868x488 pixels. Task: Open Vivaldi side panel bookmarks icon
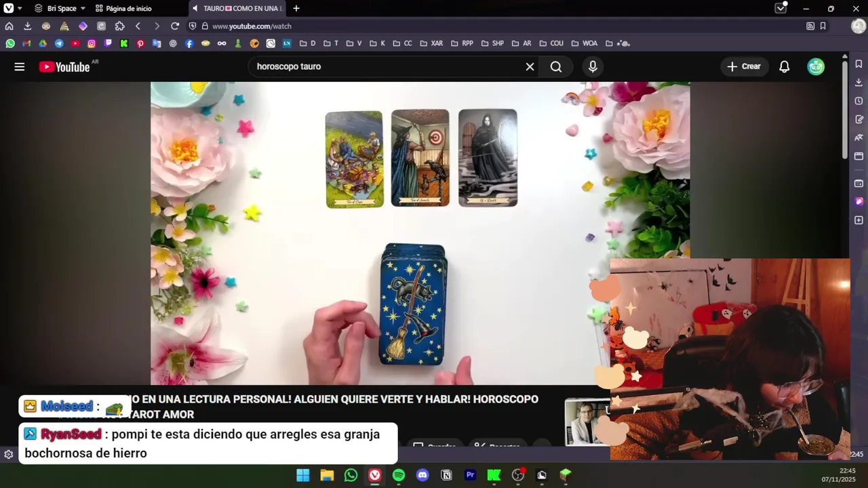(x=859, y=64)
